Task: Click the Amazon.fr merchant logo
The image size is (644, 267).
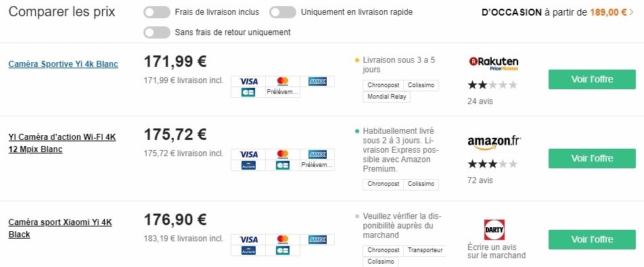Action: (494, 143)
